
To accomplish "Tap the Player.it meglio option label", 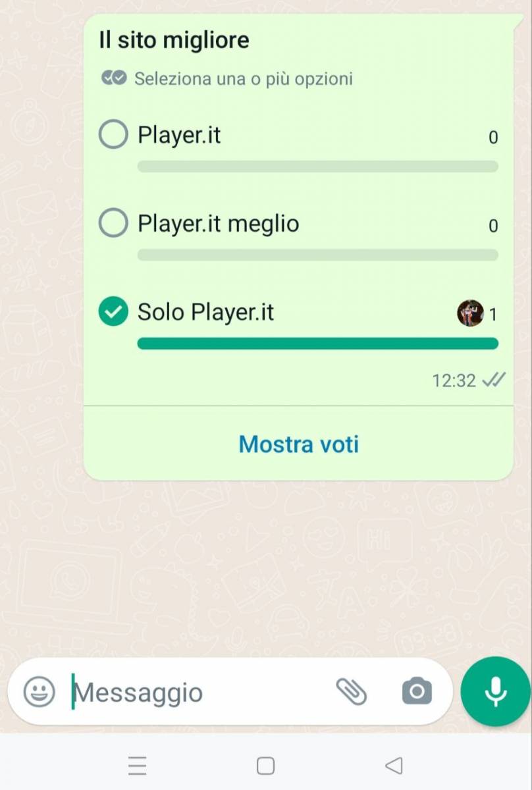I will click(x=218, y=224).
